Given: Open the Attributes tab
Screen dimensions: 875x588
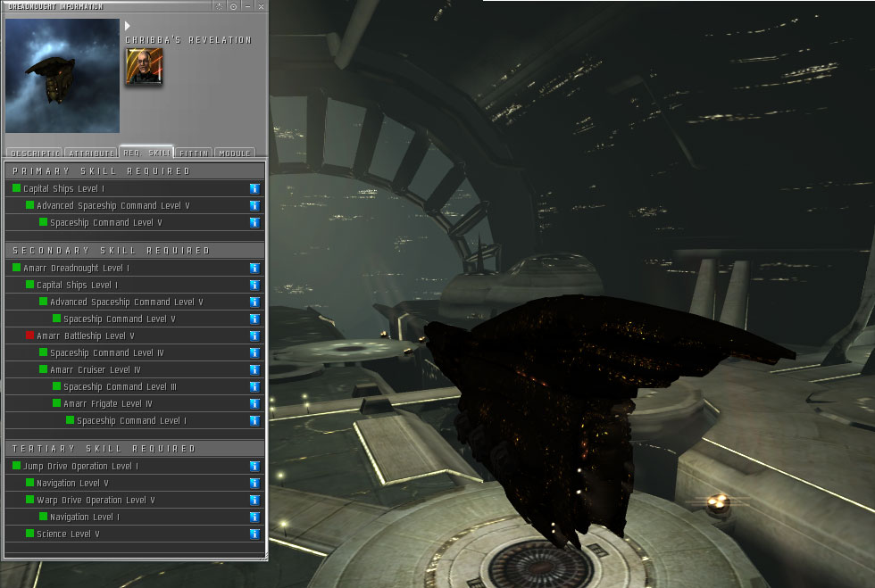Looking at the screenshot, I should tap(91, 153).
